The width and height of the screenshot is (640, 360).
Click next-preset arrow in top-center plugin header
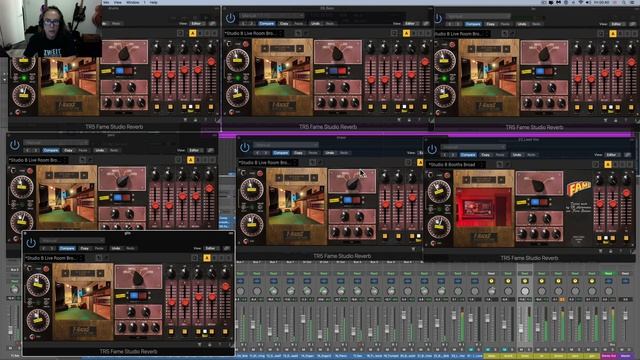251,24
